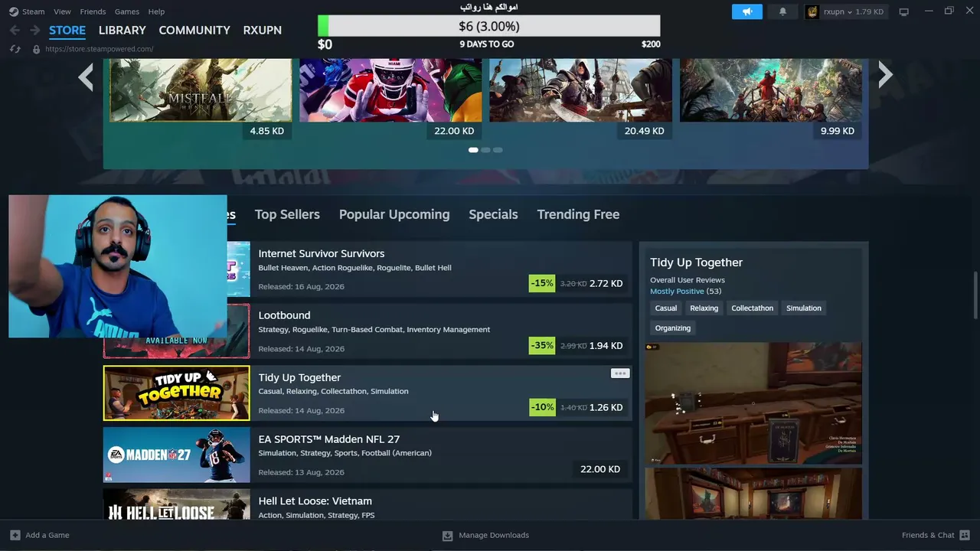This screenshot has height=551, width=980.
Task: Click the store URL address field
Action: (99, 49)
